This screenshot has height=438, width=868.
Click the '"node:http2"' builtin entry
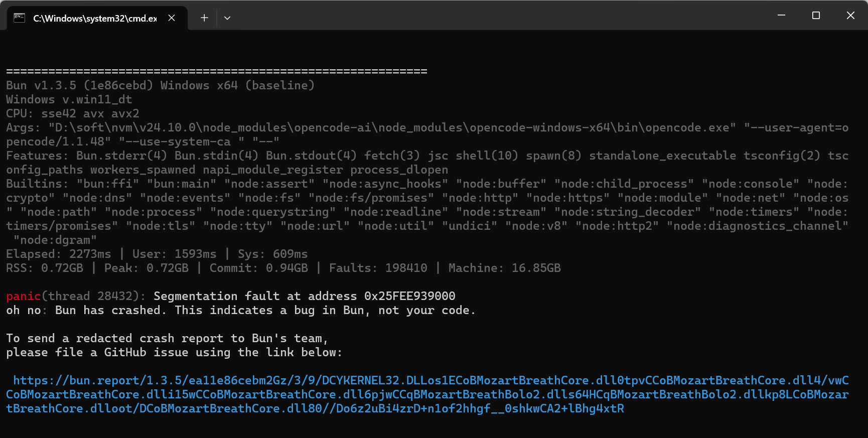[617, 226]
